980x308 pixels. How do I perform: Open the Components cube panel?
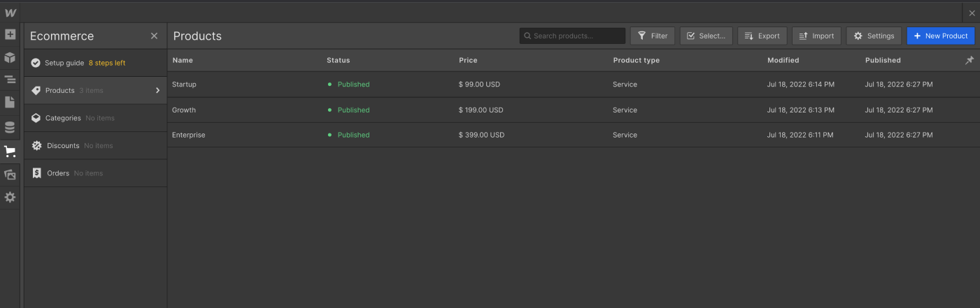10,57
